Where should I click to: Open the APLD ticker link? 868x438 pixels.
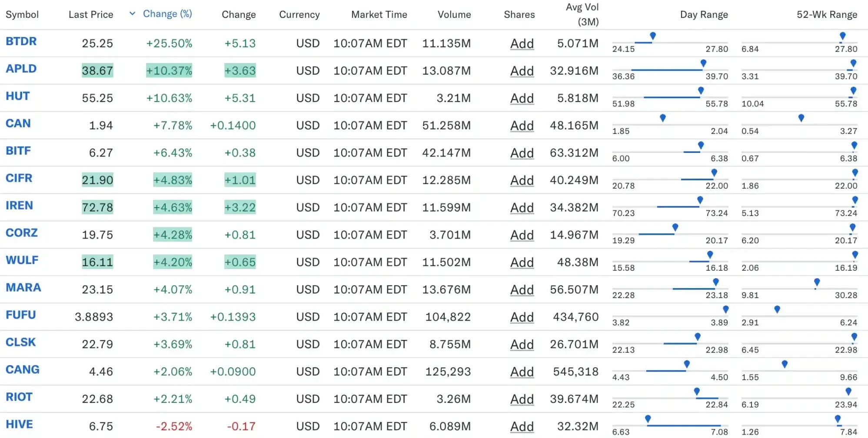[x=21, y=69]
